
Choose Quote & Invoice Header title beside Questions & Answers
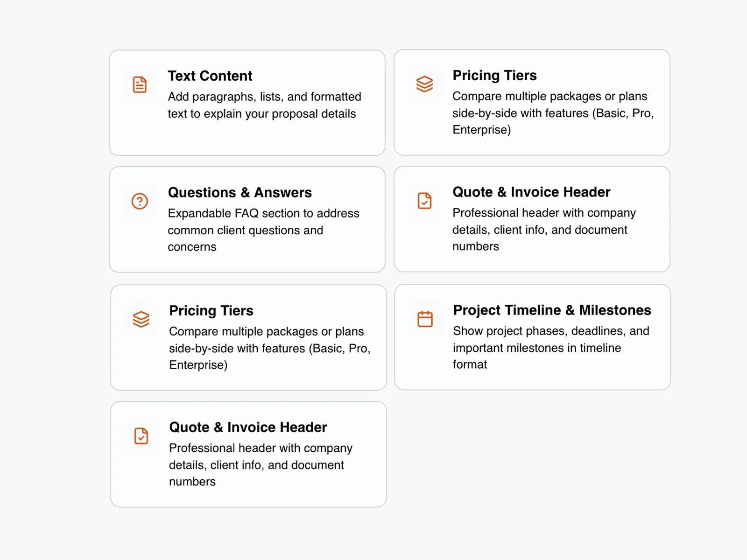click(531, 192)
